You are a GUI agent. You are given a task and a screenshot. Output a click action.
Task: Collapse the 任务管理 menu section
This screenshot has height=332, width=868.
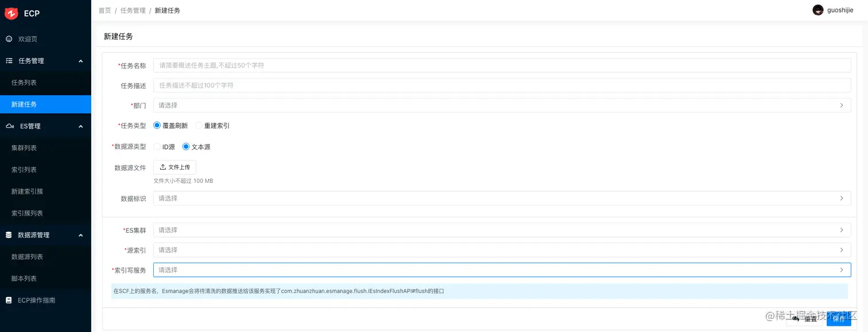(x=80, y=61)
